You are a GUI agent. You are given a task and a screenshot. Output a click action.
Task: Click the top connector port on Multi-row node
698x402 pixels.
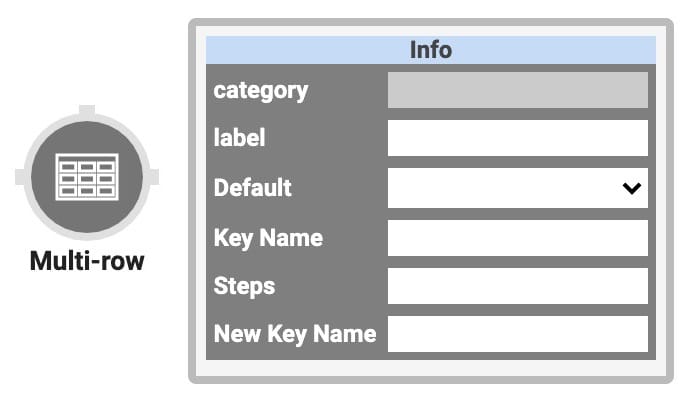[x=87, y=110]
